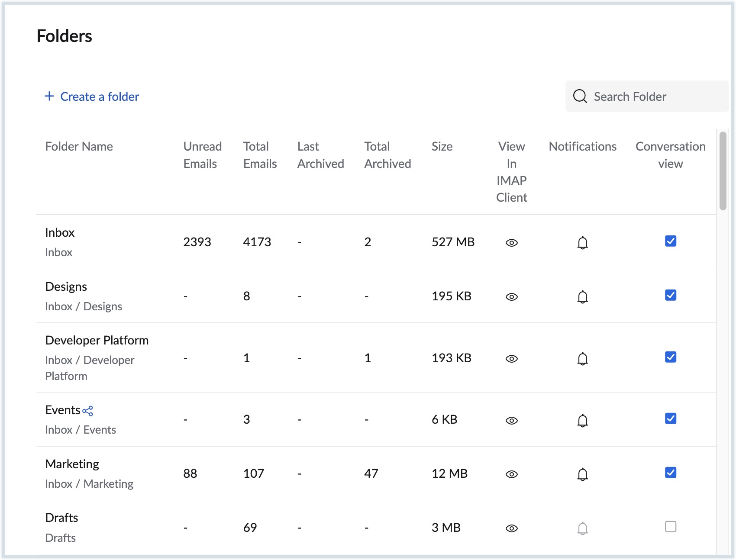Toggle IMAP eye for Drafts folder

[x=511, y=528]
